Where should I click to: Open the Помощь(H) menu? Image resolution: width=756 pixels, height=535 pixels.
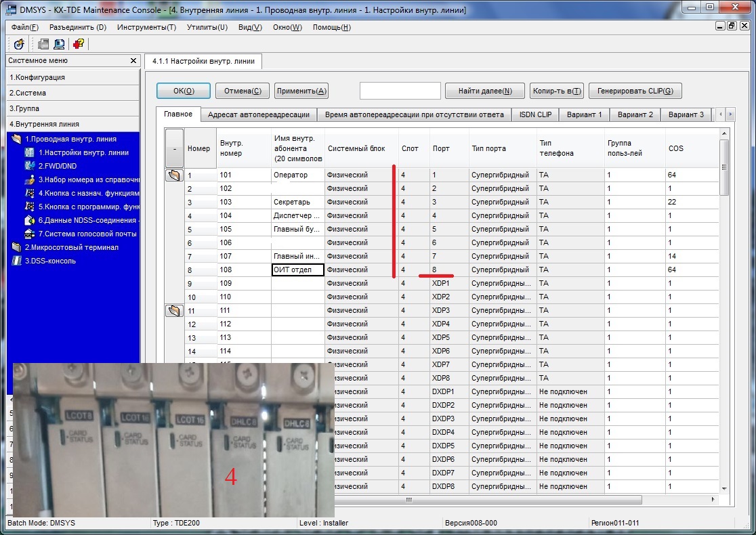pos(332,28)
